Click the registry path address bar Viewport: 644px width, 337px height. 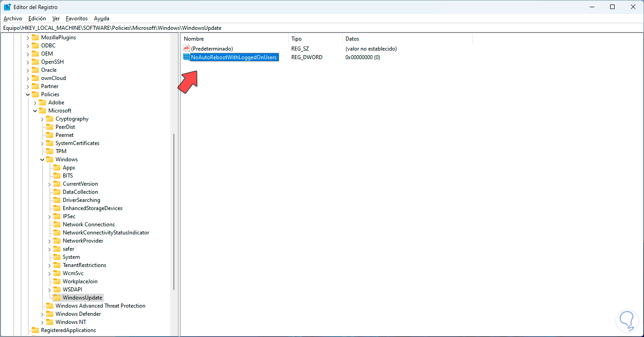[322, 28]
